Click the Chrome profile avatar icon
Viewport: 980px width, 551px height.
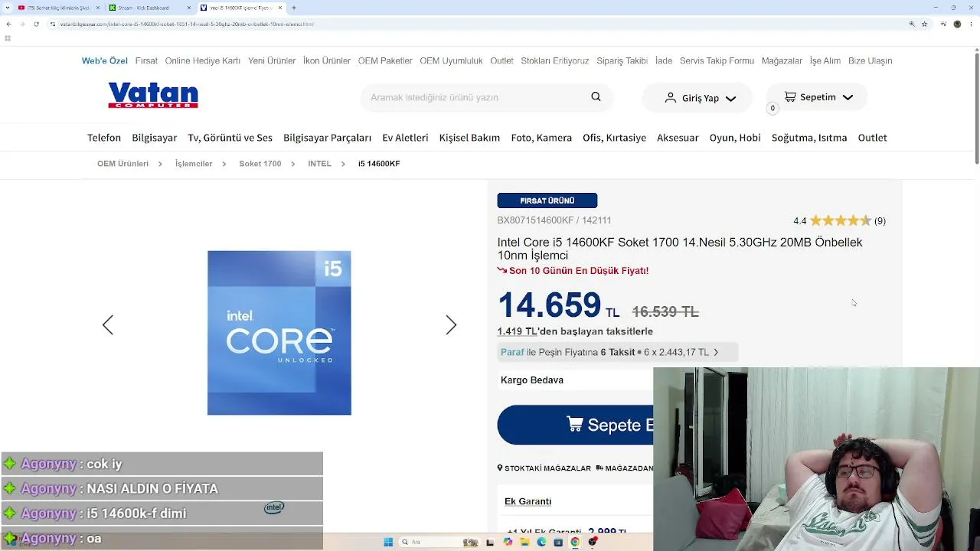957,24
